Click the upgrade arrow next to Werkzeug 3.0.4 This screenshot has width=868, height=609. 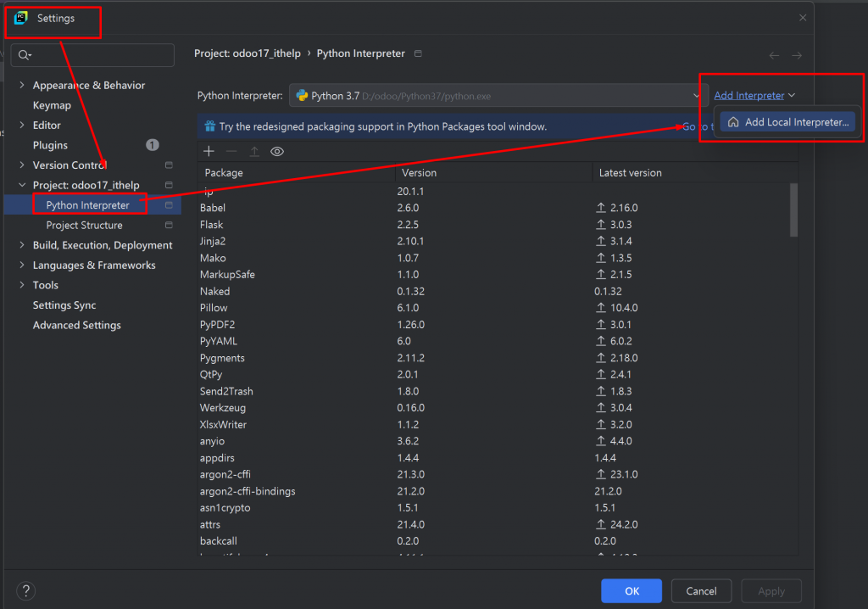click(x=601, y=408)
